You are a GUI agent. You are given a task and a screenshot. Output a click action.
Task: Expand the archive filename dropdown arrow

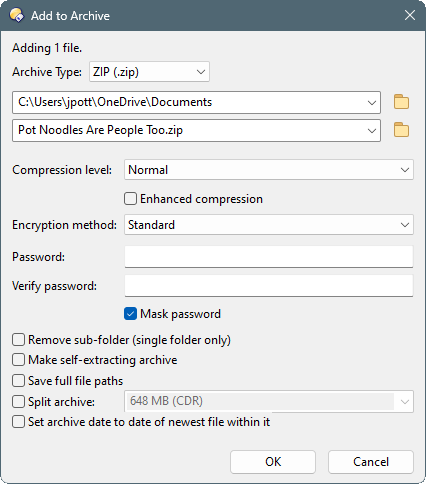point(372,131)
